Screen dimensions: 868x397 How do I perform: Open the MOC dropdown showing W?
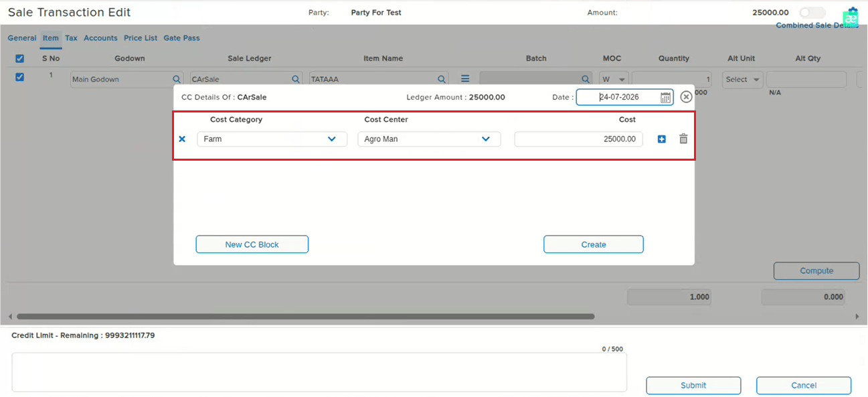[614, 79]
